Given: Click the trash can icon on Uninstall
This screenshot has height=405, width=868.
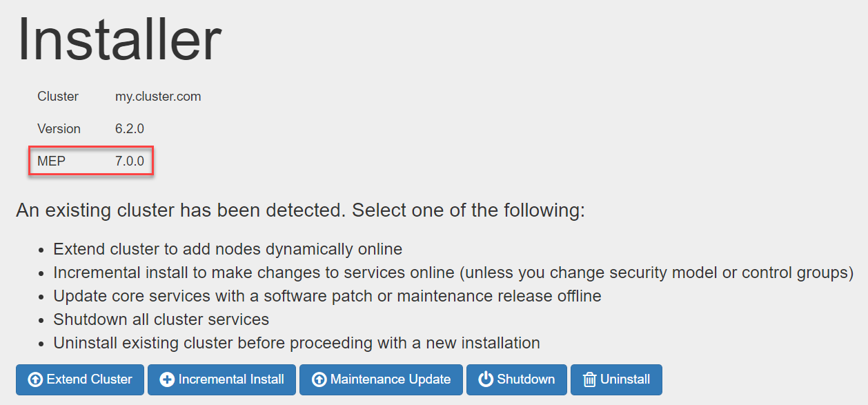Looking at the screenshot, I should 590,379.
